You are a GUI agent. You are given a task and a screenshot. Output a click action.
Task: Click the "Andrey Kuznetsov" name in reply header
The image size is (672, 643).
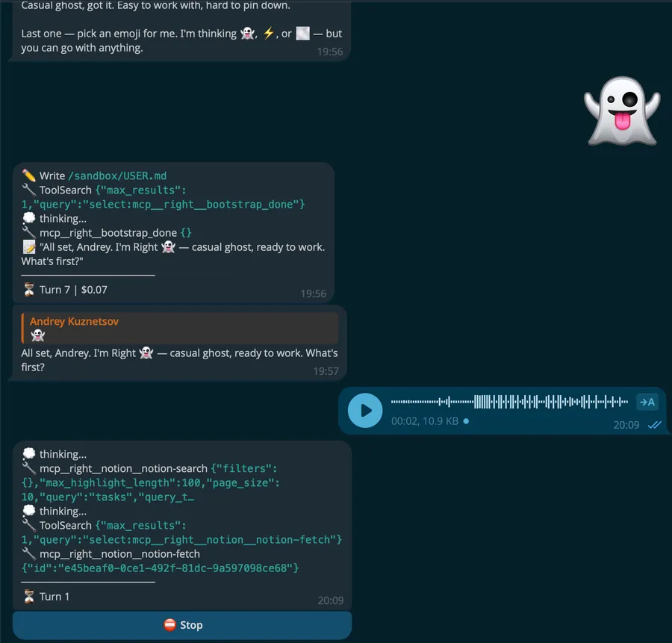pos(74,321)
